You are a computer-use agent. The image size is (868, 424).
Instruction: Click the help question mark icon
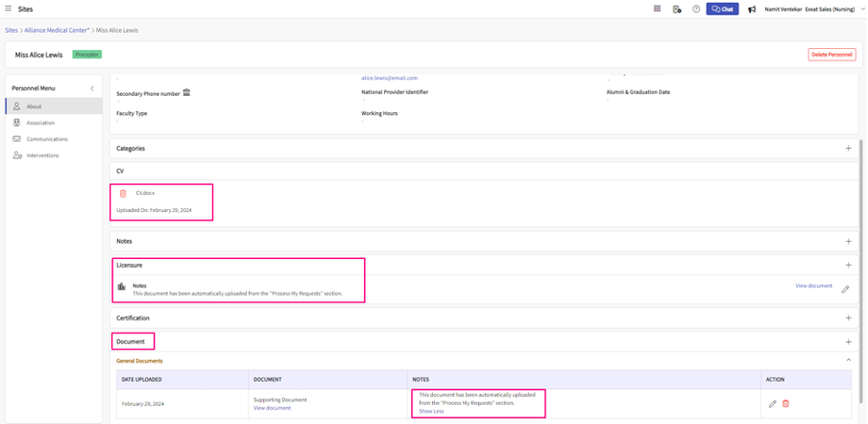(696, 9)
